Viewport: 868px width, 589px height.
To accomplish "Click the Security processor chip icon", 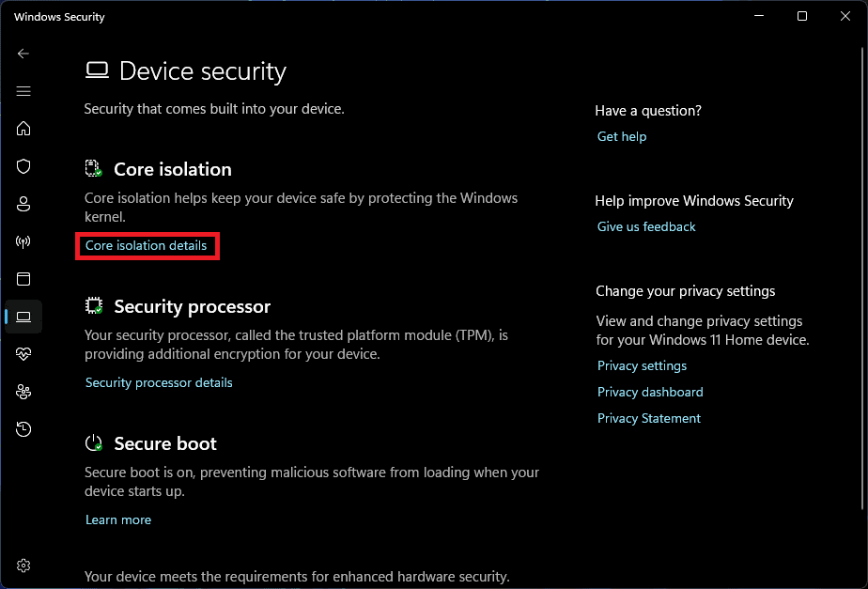I will click(x=94, y=305).
